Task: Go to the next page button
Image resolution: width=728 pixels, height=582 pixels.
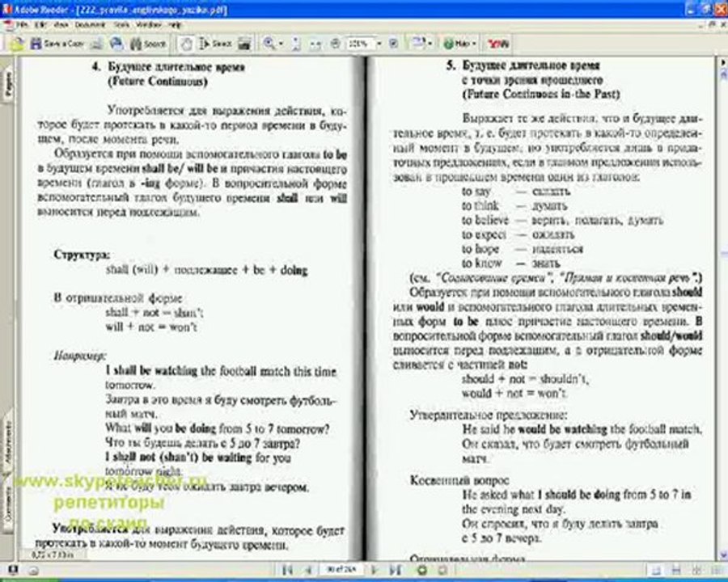Action: (375, 569)
